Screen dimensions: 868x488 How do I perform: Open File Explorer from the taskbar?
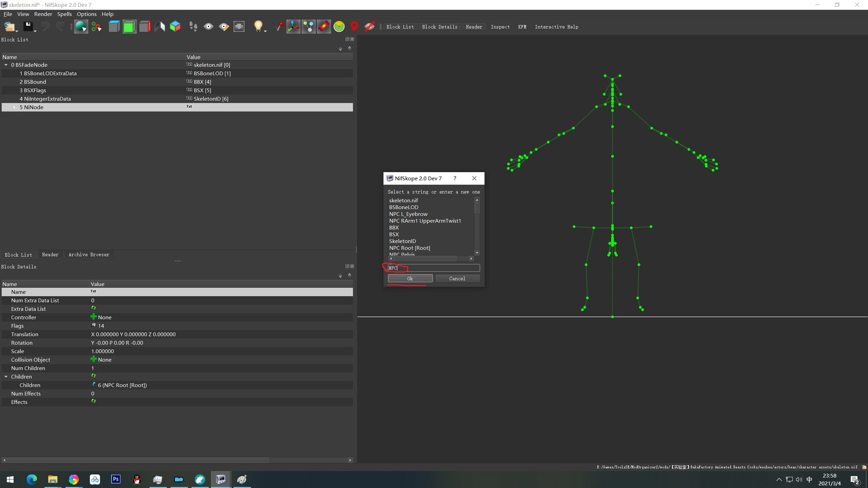point(53,479)
